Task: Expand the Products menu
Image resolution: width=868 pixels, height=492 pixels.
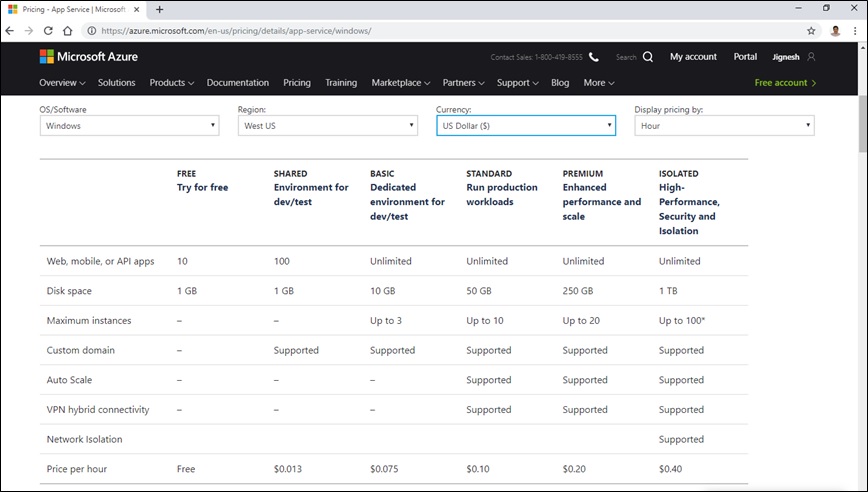Action: [171, 83]
